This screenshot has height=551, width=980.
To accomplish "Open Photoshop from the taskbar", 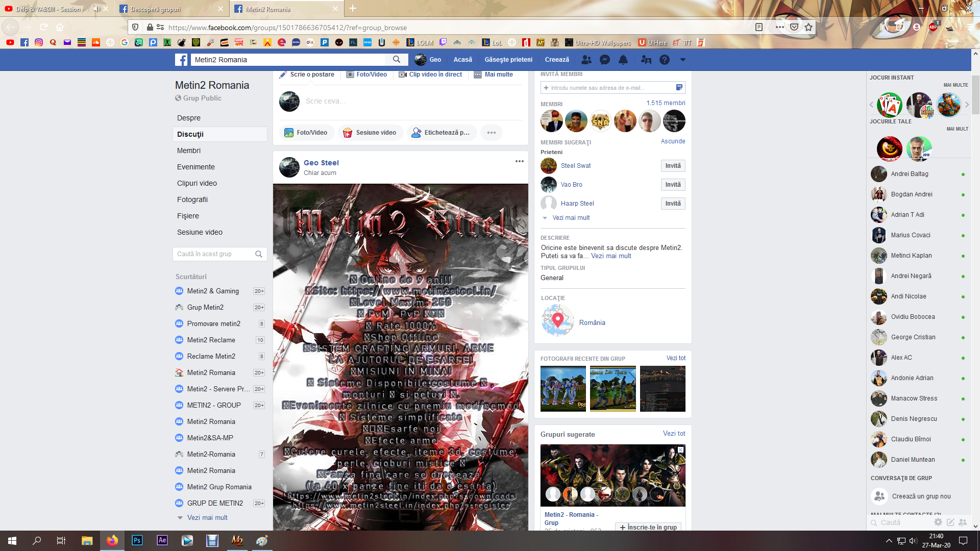I will 137,540.
